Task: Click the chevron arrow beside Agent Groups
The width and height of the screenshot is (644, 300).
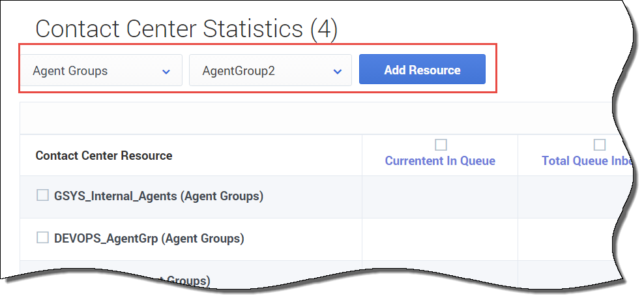Action: tap(166, 71)
